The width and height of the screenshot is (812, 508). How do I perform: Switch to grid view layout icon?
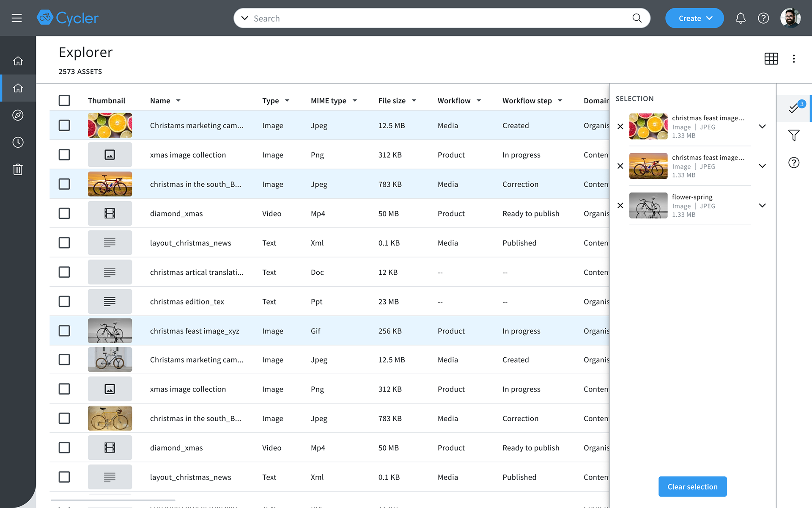point(771,59)
